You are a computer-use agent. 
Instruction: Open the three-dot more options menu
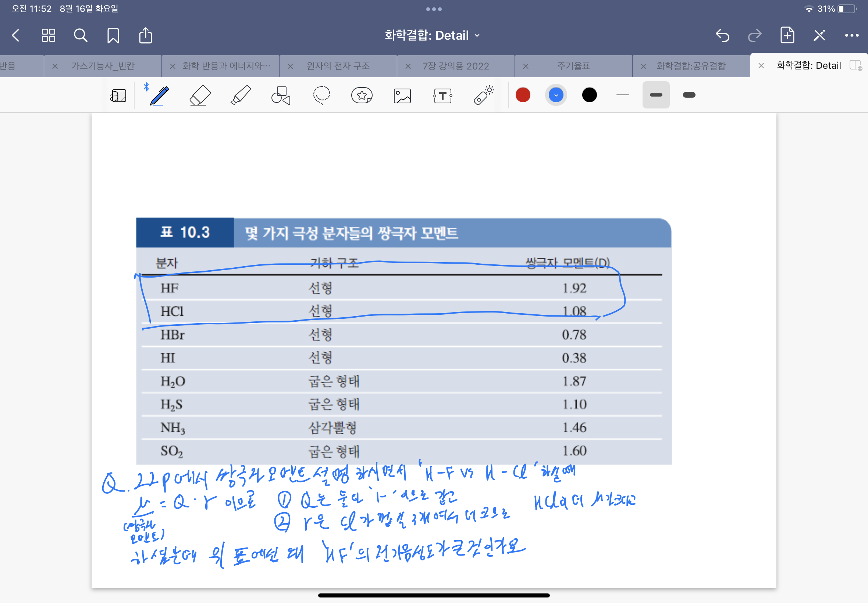coord(851,36)
